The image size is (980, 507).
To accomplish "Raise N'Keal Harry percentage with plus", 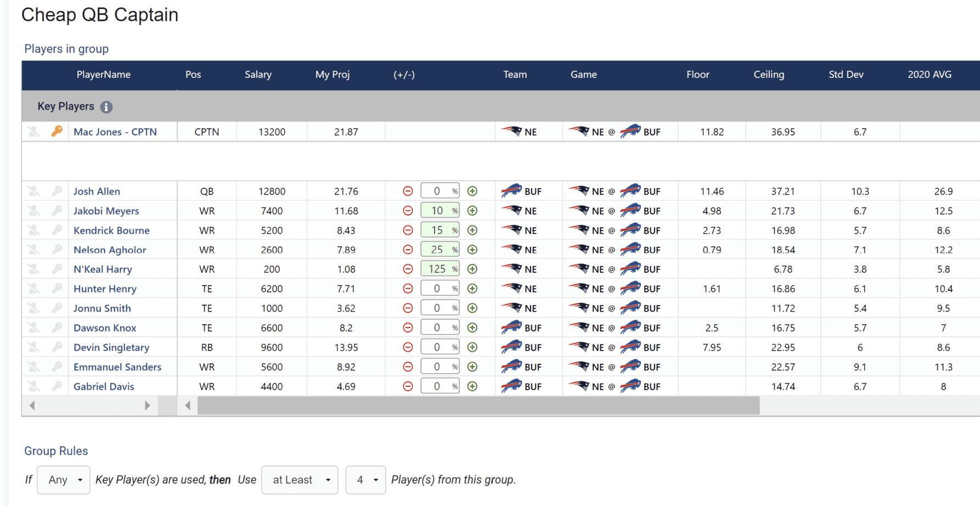I will pyautogui.click(x=472, y=269).
